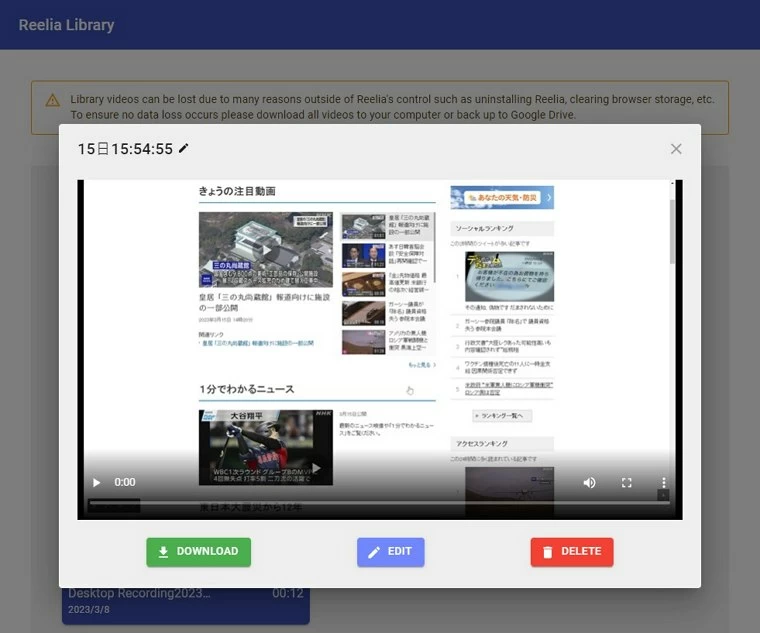
Task: Click the green Download button
Action: [198, 552]
